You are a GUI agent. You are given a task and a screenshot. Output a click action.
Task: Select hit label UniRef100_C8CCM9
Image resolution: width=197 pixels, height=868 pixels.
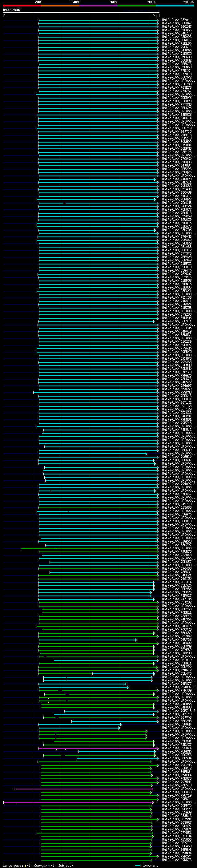177,450
